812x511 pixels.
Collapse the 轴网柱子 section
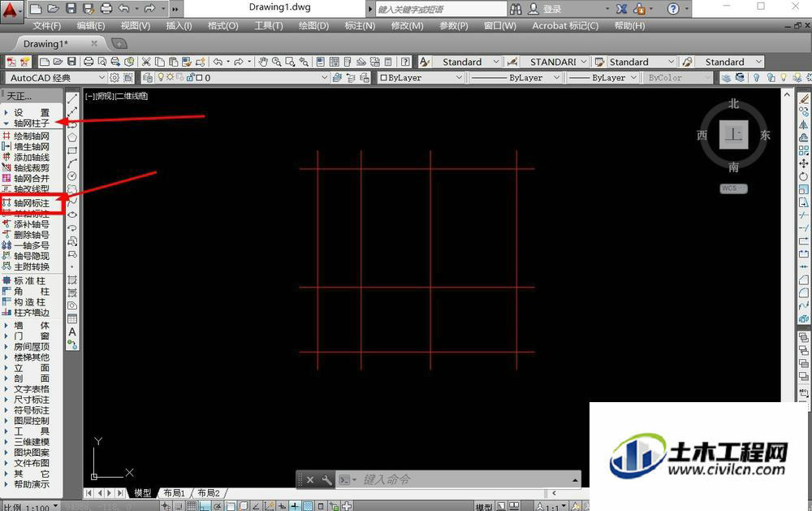(6, 123)
